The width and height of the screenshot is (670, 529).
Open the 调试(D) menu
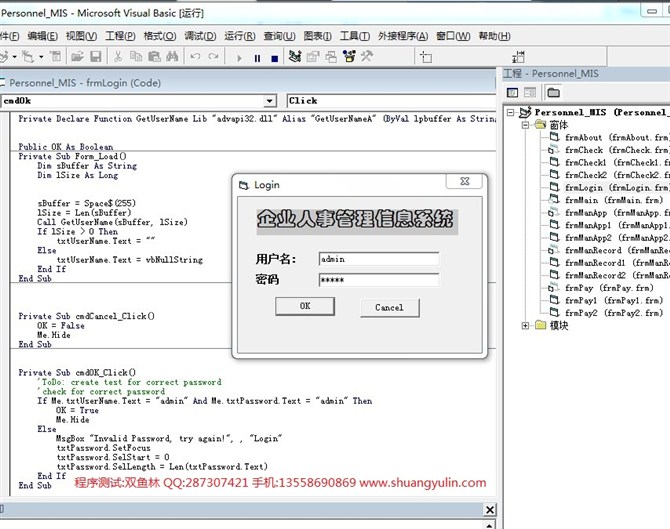tap(200, 36)
